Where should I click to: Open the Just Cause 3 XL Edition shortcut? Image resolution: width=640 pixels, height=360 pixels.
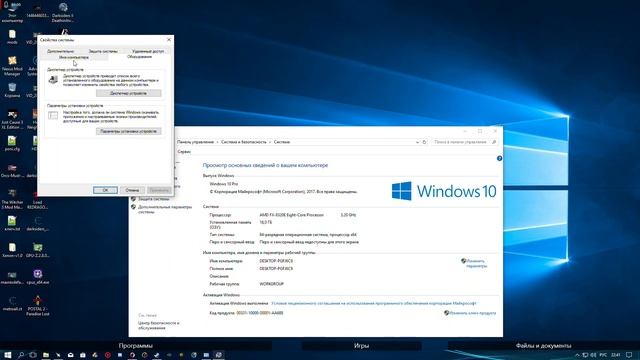click(x=12, y=119)
